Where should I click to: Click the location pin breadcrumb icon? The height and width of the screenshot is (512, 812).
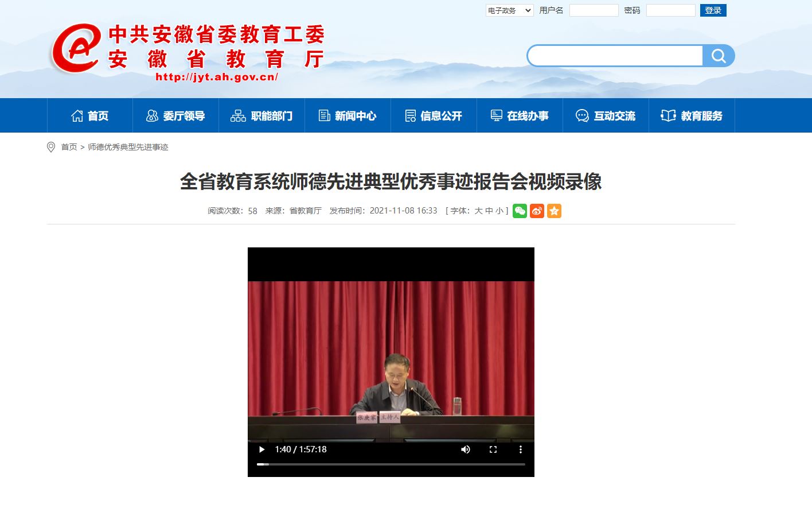click(51, 147)
